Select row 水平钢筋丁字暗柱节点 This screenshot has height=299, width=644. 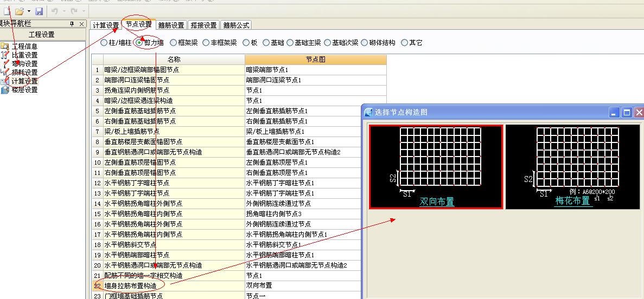click(174, 183)
